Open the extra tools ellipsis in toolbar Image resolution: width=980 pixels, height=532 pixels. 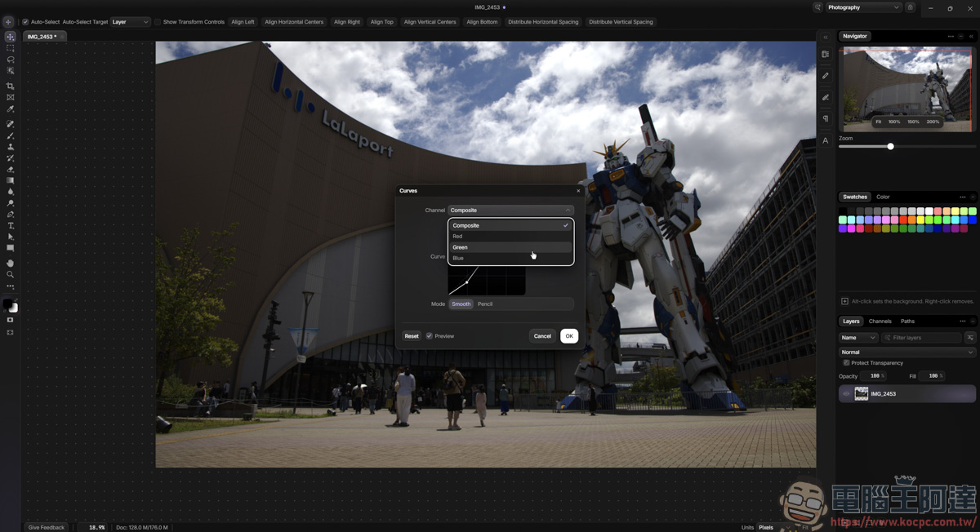pyautogui.click(x=11, y=287)
